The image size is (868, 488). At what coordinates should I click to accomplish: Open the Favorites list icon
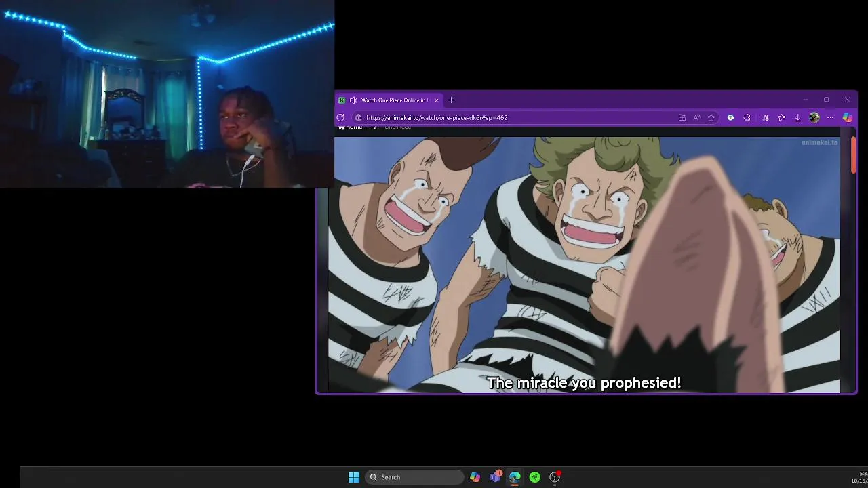pyautogui.click(x=781, y=117)
